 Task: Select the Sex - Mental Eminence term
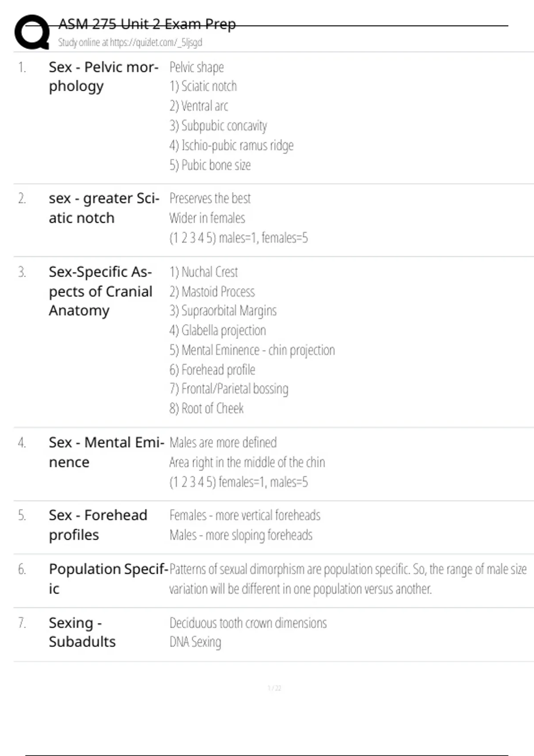click(x=107, y=452)
